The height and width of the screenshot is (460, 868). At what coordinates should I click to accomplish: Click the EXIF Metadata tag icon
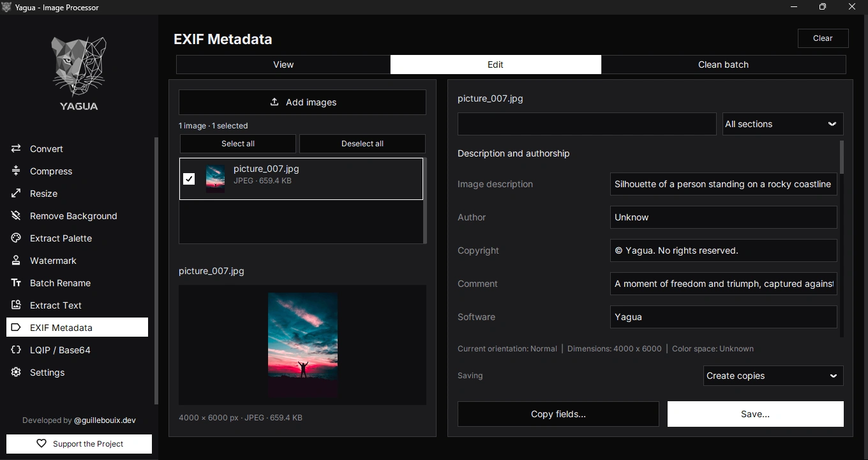[x=16, y=328]
